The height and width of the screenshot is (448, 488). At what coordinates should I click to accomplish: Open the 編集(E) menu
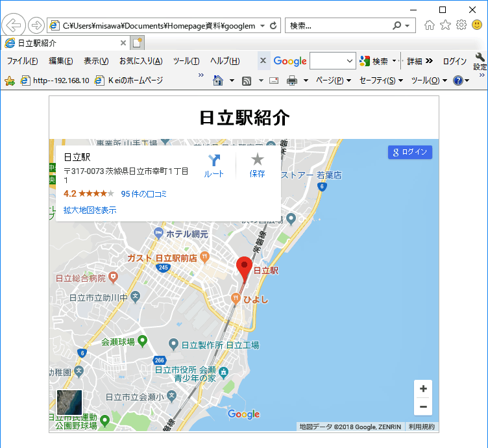coord(61,61)
